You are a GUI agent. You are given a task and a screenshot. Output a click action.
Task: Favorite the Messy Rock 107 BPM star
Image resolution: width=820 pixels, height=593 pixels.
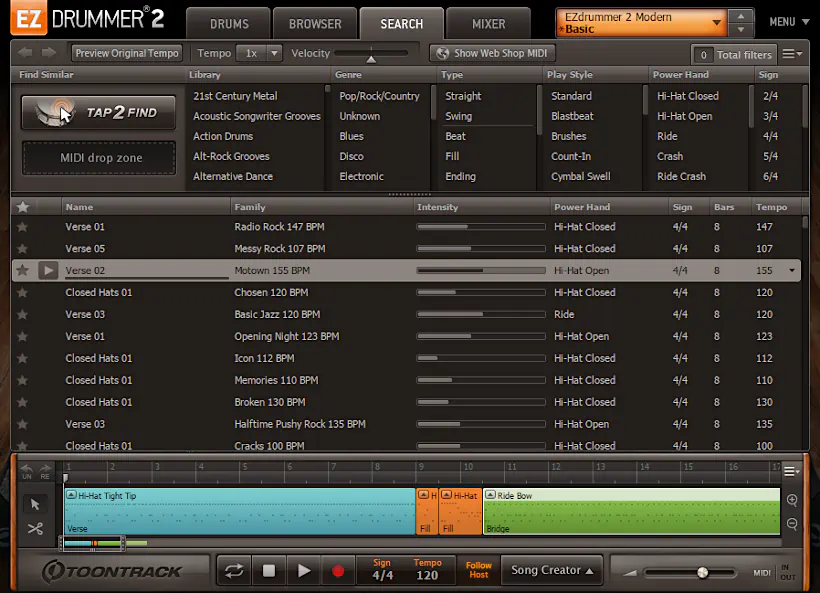[22, 249]
